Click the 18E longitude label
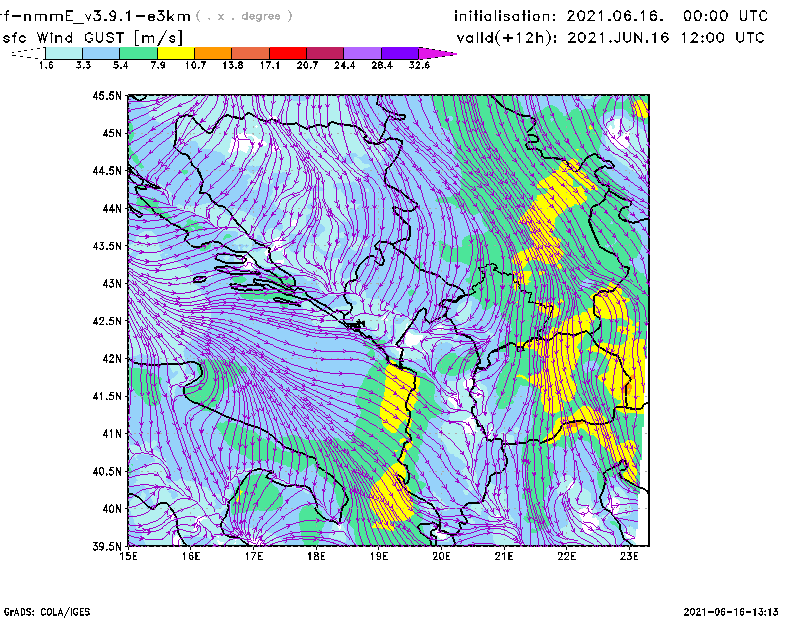 (x=316, y=556)
